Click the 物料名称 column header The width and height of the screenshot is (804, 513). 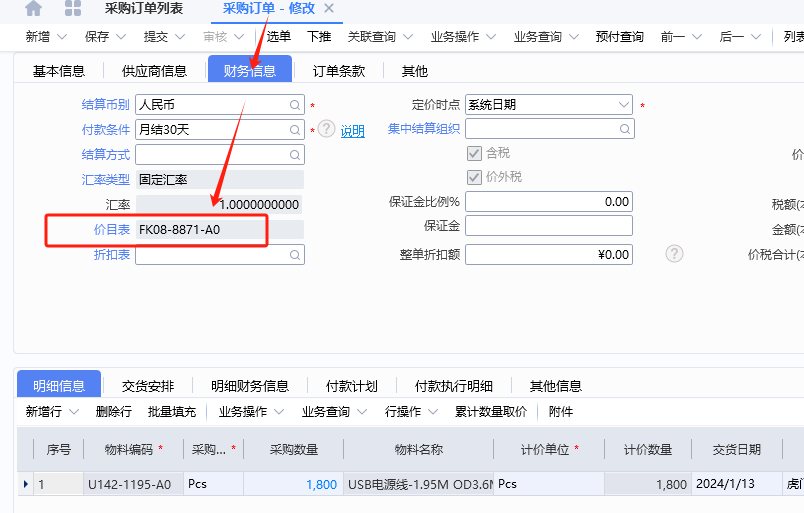pos(418,450)
